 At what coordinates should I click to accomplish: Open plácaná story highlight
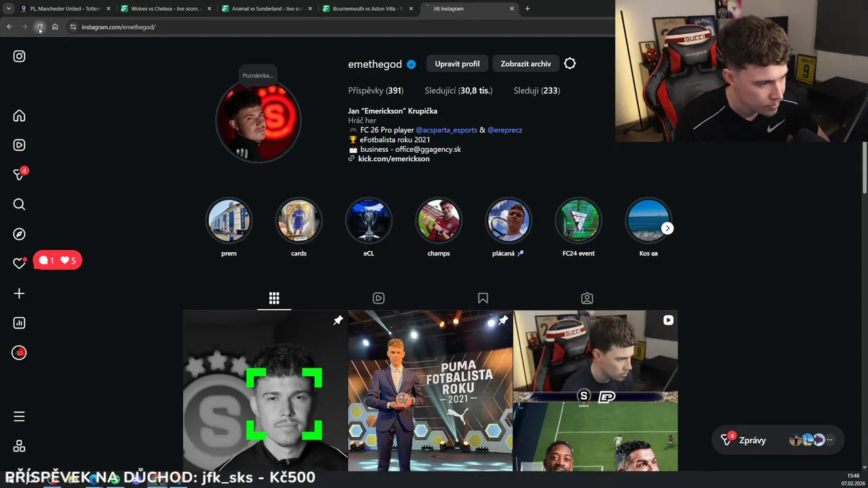pos(509,220)
